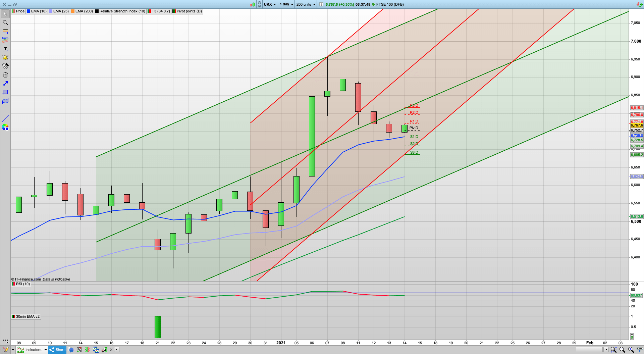Viewport: 644px width, 354px height.
Task: Toggle the EMA (200) legend item
Action: coord(82,11)
